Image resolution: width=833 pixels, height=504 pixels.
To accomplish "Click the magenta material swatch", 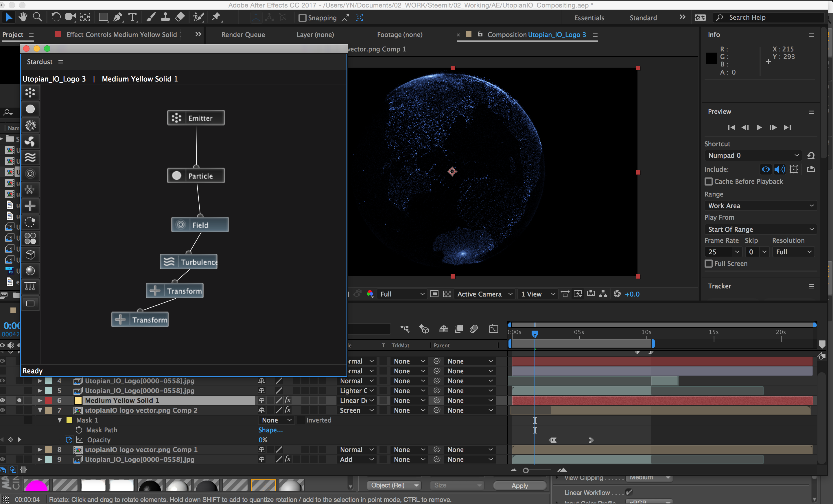I will (36, 485).
